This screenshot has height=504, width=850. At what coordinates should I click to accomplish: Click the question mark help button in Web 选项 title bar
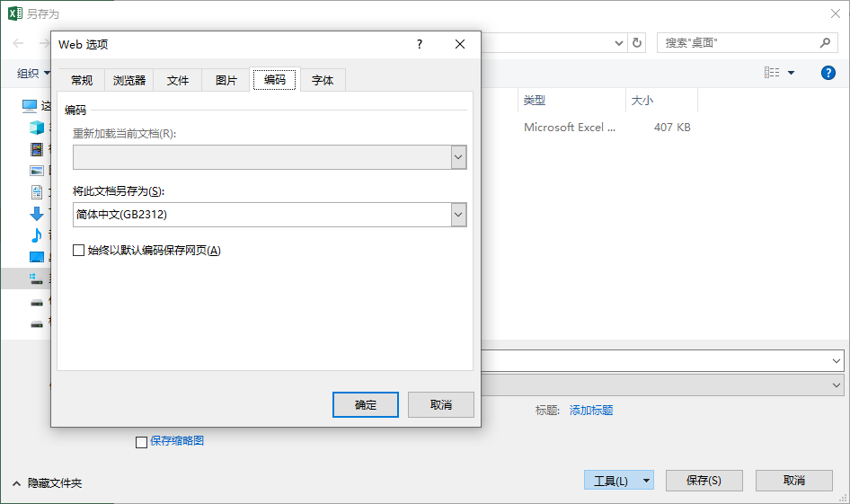click(x=419, y=44)
